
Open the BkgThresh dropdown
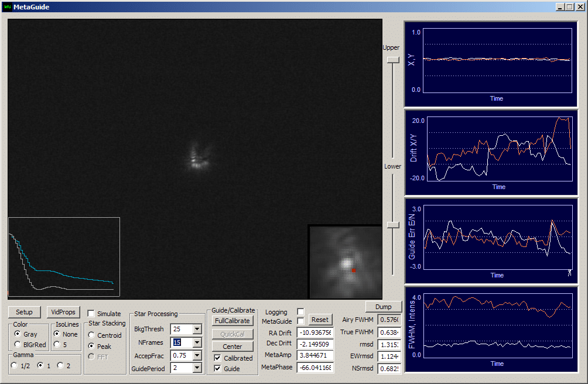197,330
